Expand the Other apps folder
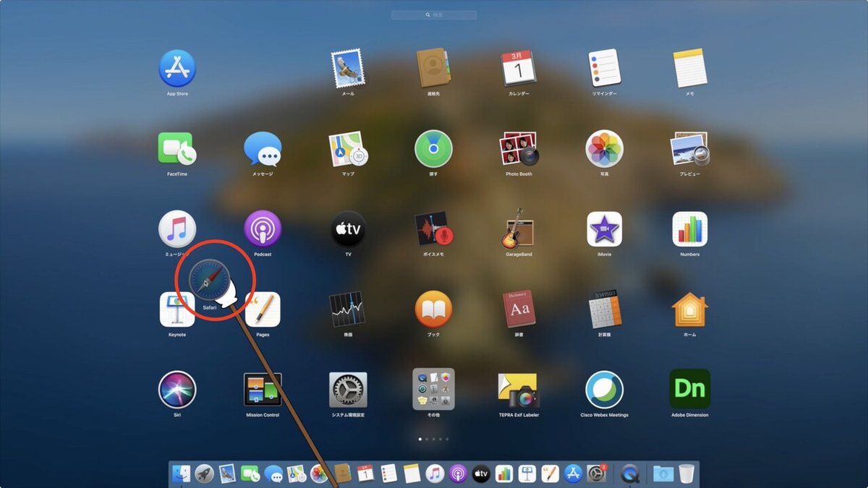 (x=433, y=389)
